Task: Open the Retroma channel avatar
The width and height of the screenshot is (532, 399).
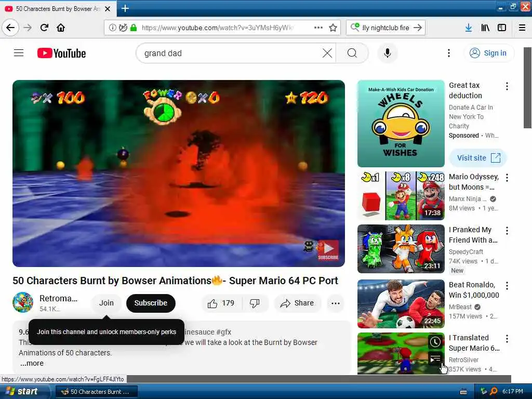Action: tap(23, 302)
